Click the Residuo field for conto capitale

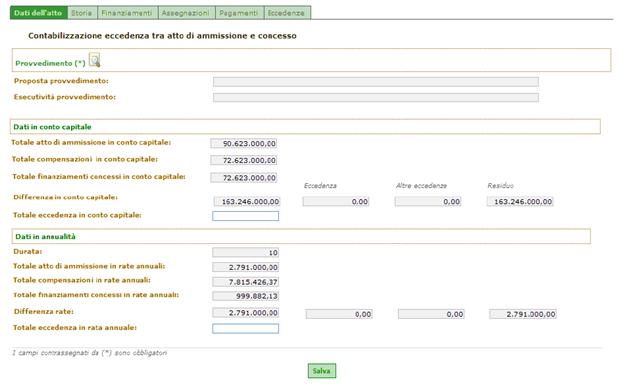coord(520,201)
